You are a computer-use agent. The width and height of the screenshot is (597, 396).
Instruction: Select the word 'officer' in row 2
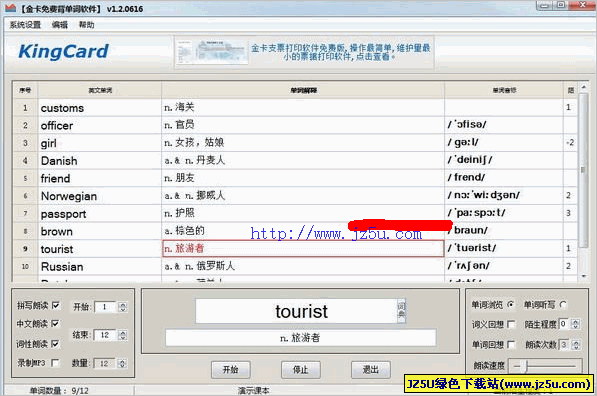tap(57, 126)
